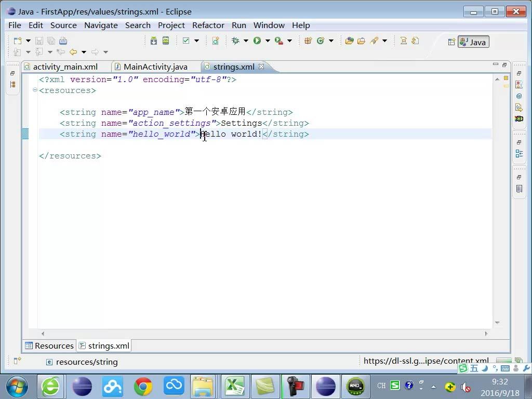532x399 pixels.
Task: Click the Search flashlight toolbar icon
Action: click(374, 41)
